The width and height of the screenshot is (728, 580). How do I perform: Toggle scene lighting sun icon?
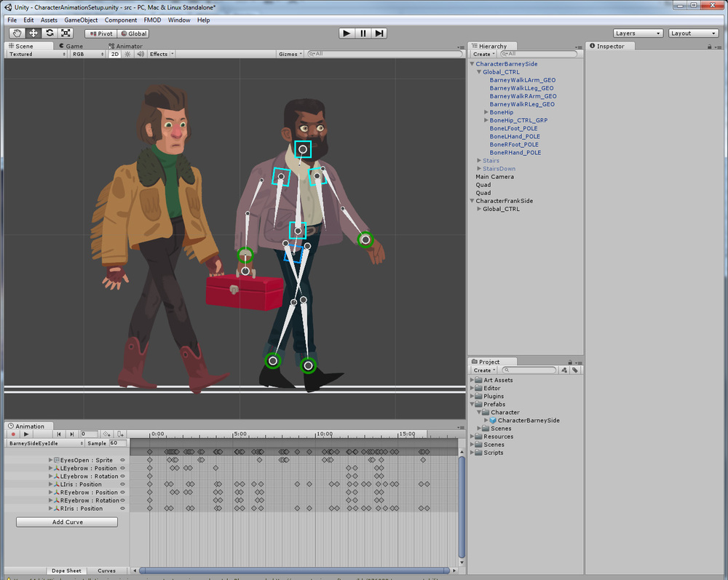[x=127, y=55]
